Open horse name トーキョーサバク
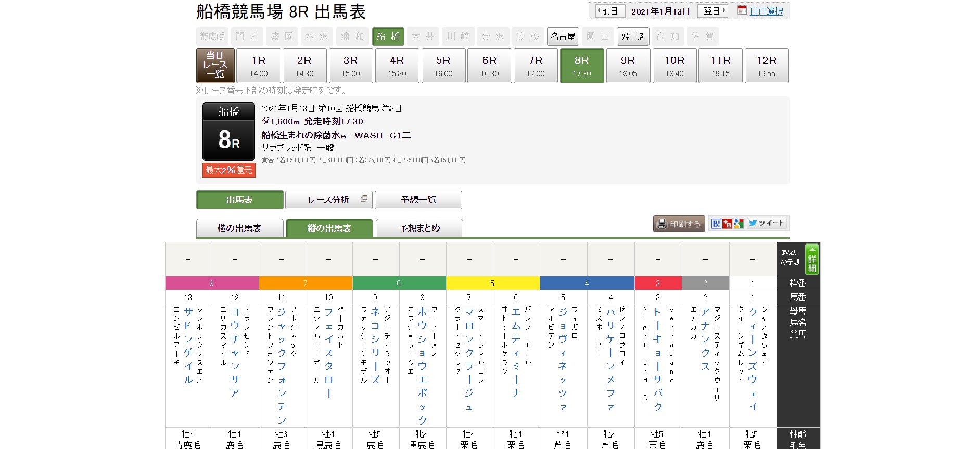Viewport: 980px width, 449px height. (658, 359)
